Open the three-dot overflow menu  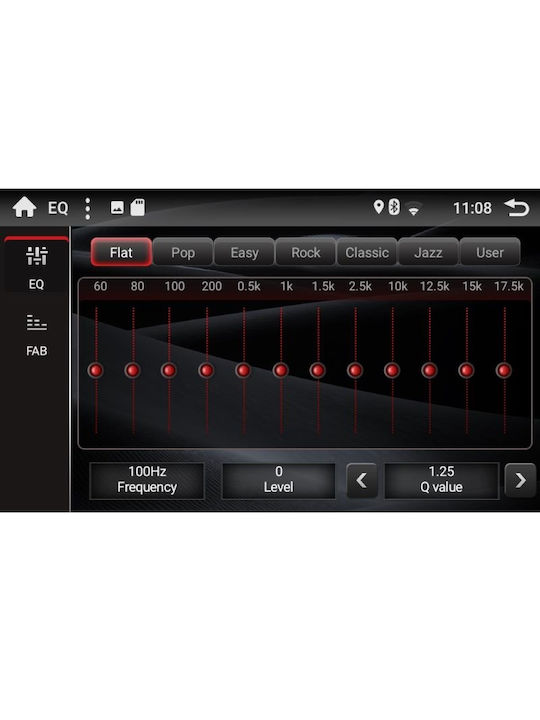[x=88, y=208]
